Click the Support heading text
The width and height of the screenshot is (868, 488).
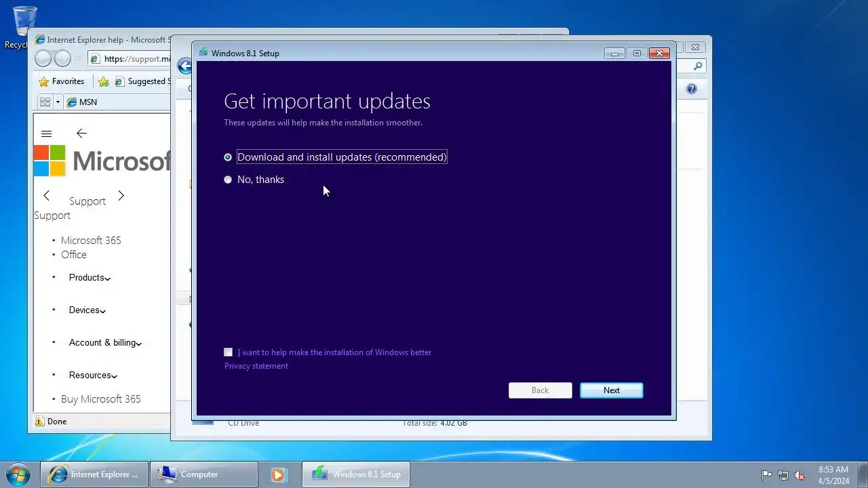(x=87, y=201)
